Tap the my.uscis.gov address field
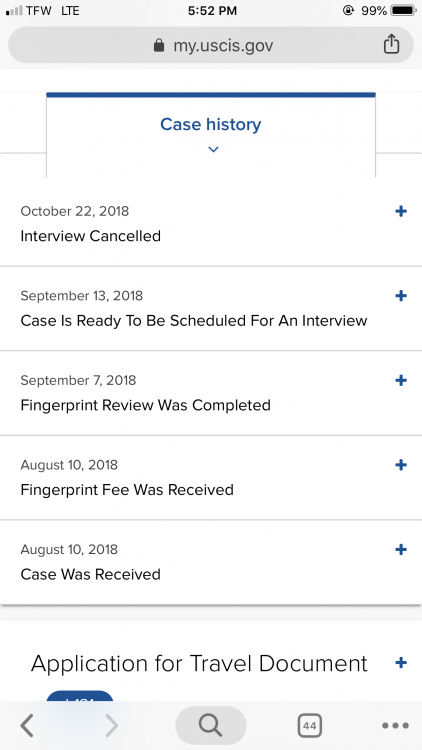The image size is (422, 750). (x=211, y=45)
